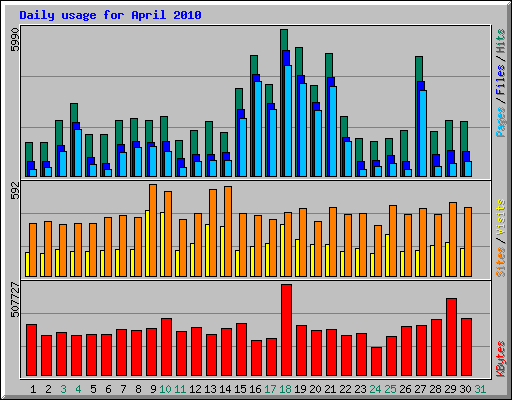The width and height of the screenshot is (512, 400).
Task: Click day label 27 on the x-axis
Action: tap(420, 389)
